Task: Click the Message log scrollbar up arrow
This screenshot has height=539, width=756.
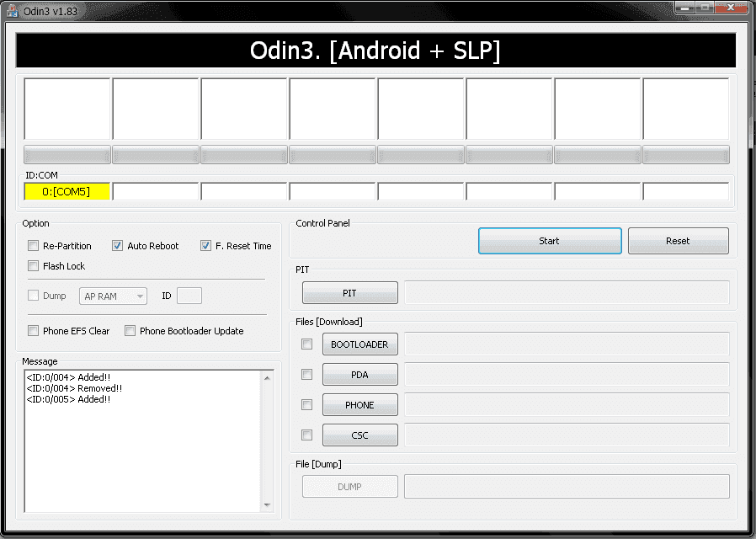Action: click(x=267, y=378)
